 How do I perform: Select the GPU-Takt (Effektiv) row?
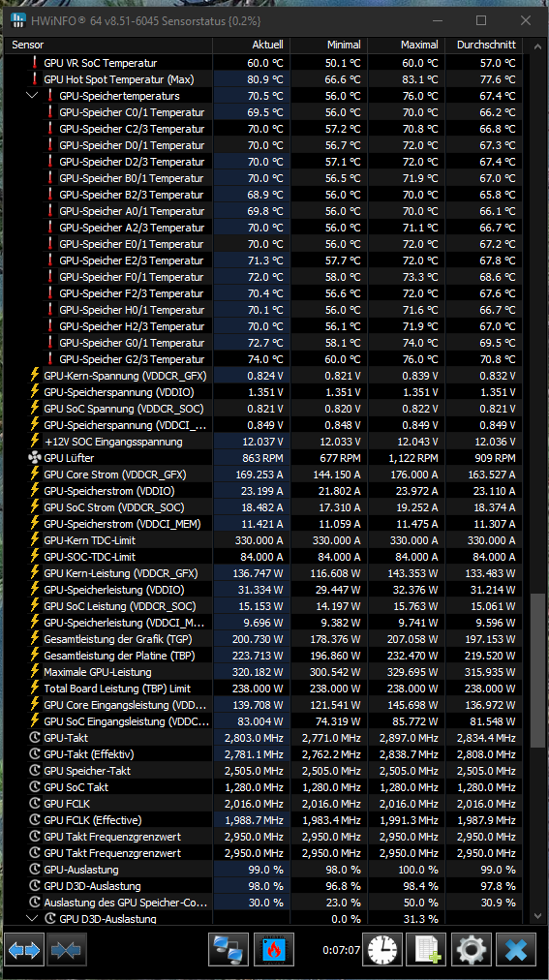(x=263, y=754)
